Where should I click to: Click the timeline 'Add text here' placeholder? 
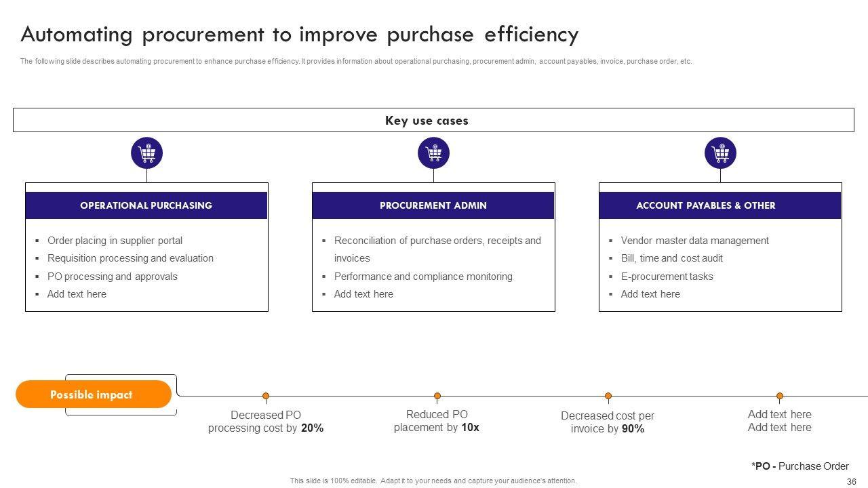780,421
